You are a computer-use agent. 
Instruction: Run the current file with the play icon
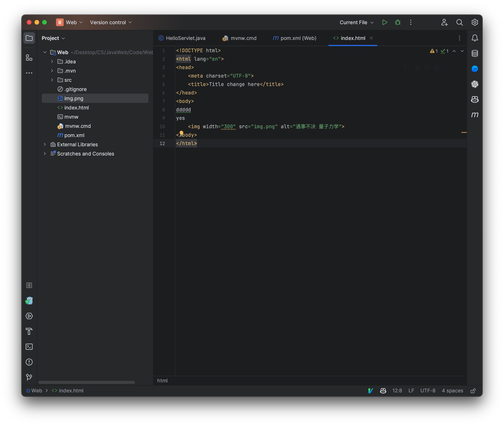click(385, 22)
